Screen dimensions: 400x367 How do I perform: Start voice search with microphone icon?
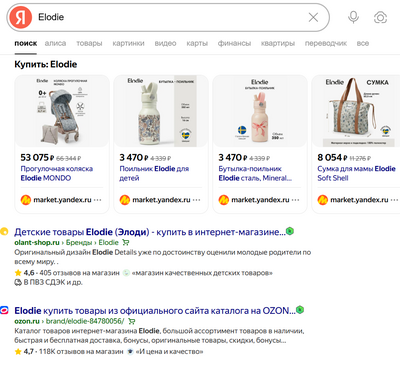[353, 17]
